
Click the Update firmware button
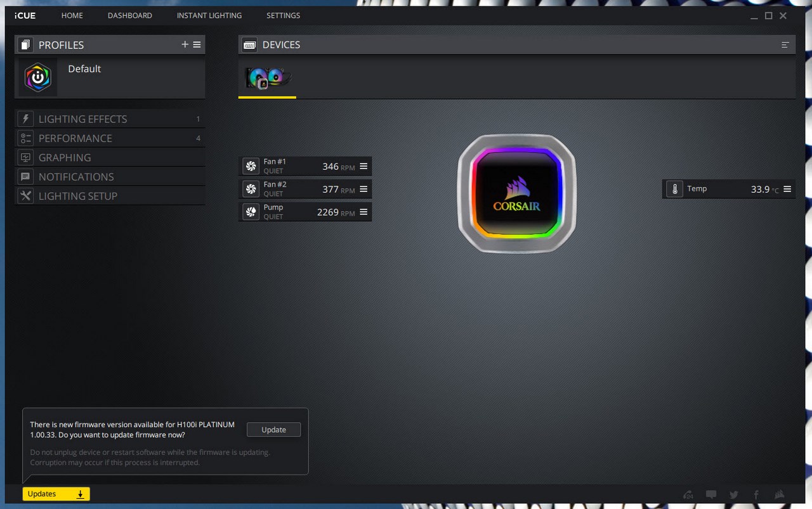coord(273,430)
